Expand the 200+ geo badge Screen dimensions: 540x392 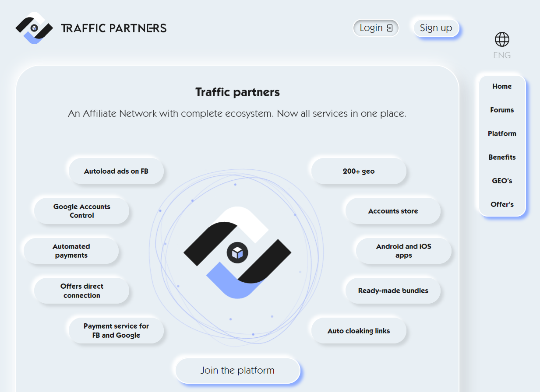click(x=358, y=171)
